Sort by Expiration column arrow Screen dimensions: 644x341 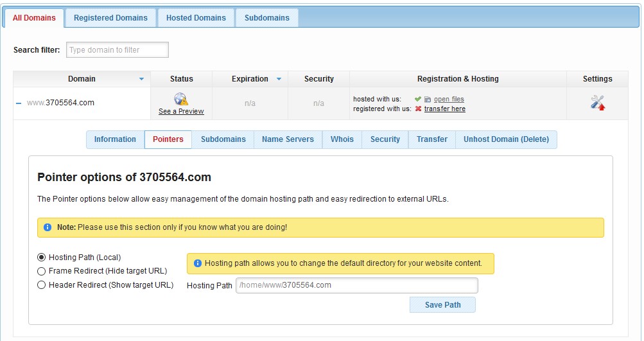[279, 79]
